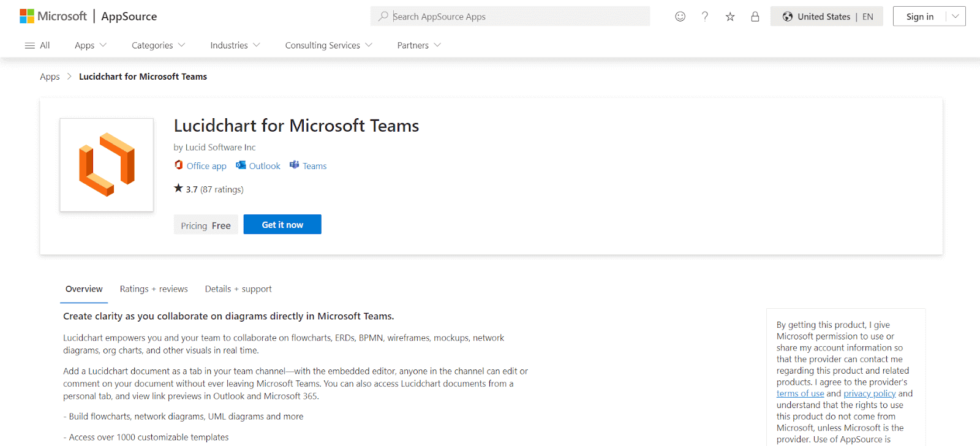Go to Apps breadcrumb

click(x=50, y=77)
